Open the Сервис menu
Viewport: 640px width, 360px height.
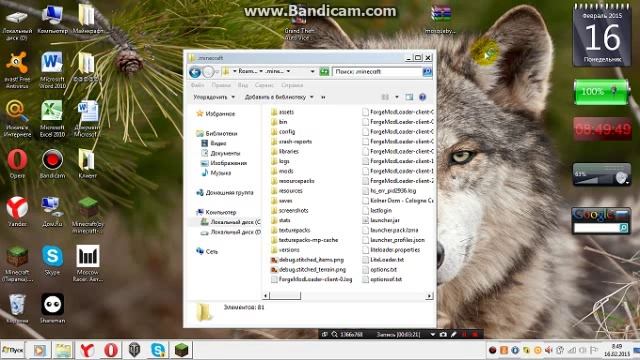(264, 85)
